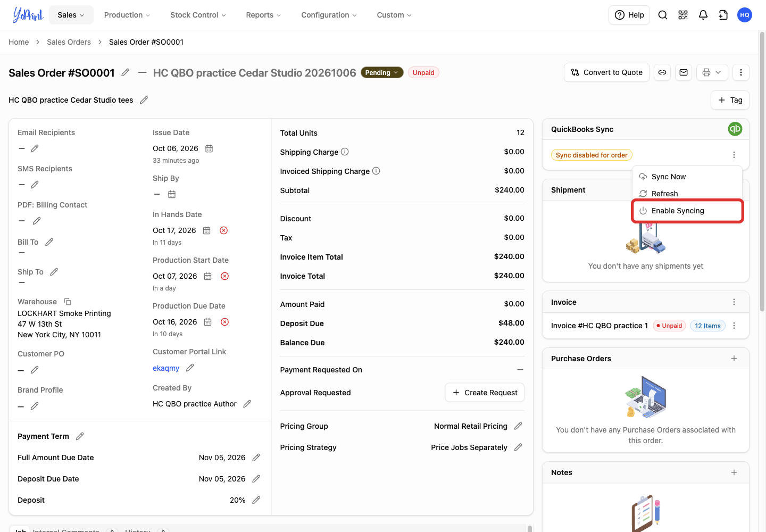The image size is (766, 532).
Task: Add a new Purchase Order
Action: 734,359
